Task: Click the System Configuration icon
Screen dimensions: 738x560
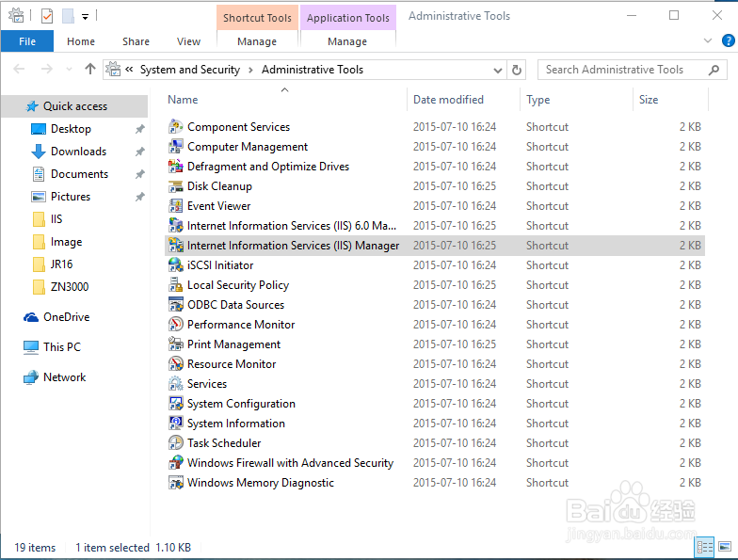Action: coord(175,403)
